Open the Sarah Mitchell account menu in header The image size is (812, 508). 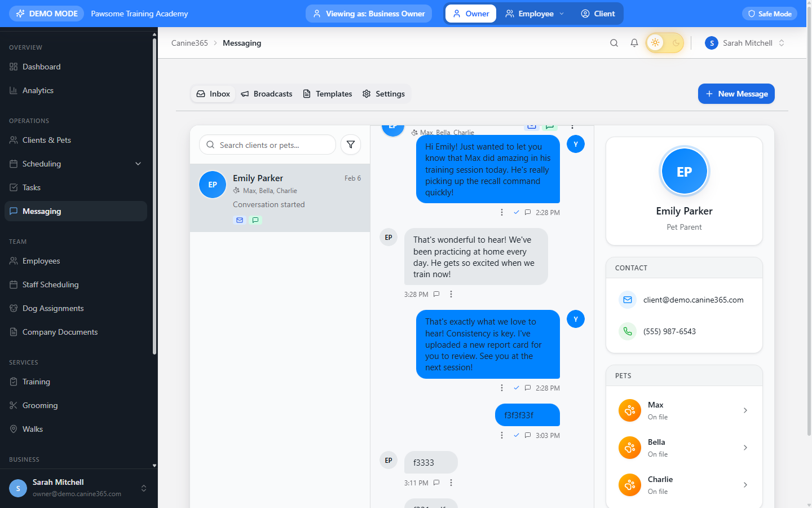[x=745, y=43]
